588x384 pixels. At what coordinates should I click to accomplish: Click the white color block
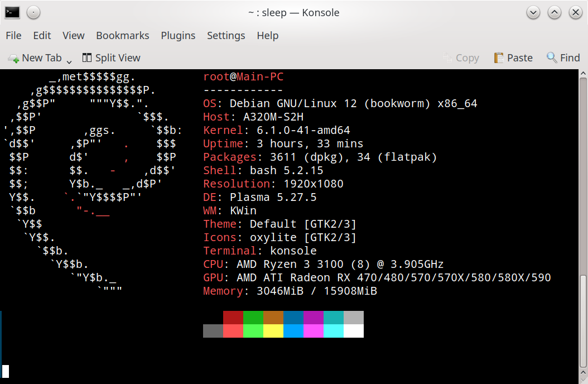point(354,331)
